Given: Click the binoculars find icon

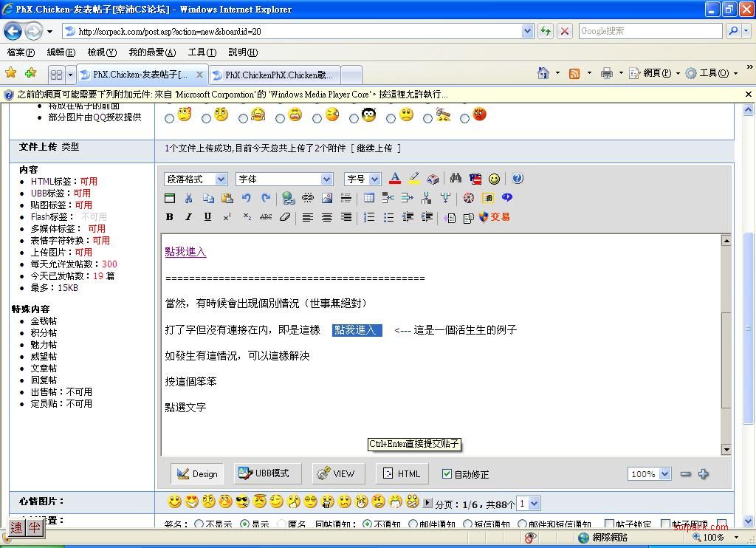Looking at the screenshot, I should click(456, 179).
